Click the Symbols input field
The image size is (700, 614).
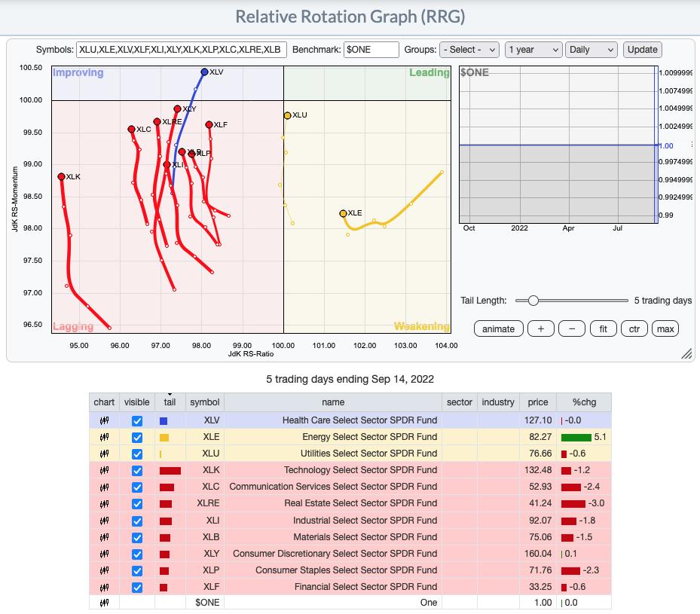(x=182, y=50)
